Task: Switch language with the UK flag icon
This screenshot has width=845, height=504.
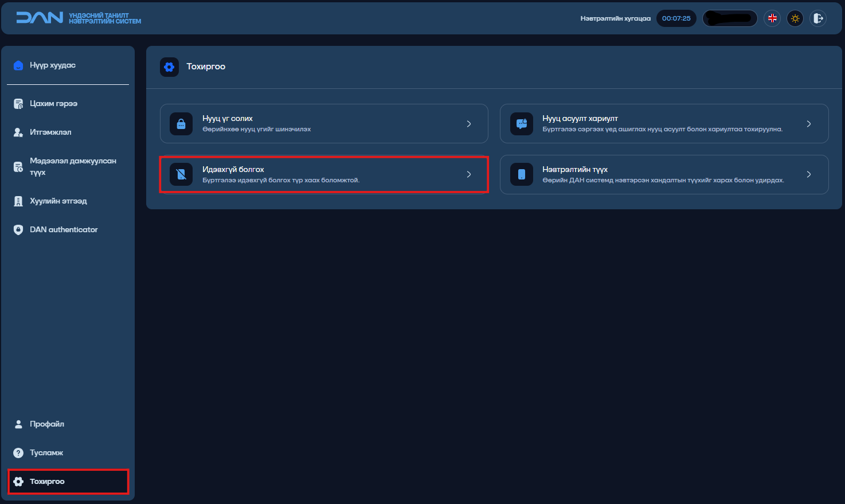Action: pyautogui.click(x=772, y=18)
